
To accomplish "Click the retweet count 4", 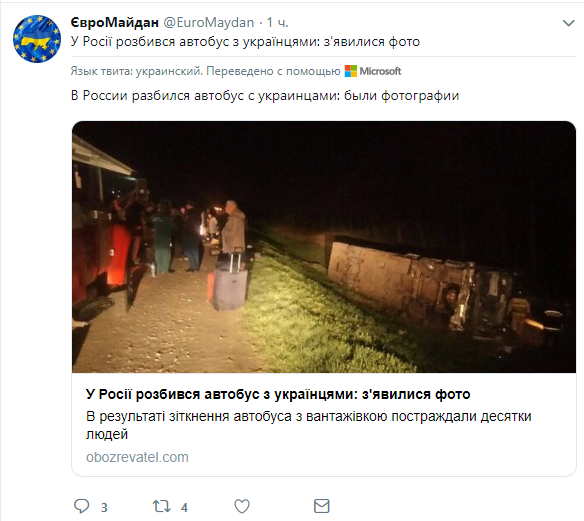I will click(184, 507).
